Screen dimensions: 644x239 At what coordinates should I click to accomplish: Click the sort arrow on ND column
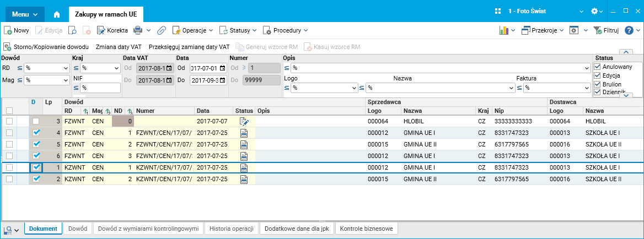click(130, 111)
